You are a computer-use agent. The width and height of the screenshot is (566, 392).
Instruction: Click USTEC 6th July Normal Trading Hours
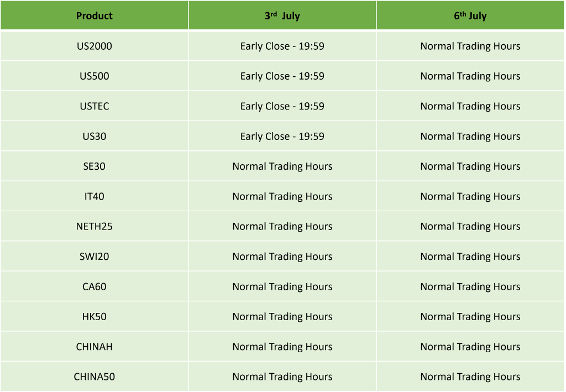pos(470,106)
